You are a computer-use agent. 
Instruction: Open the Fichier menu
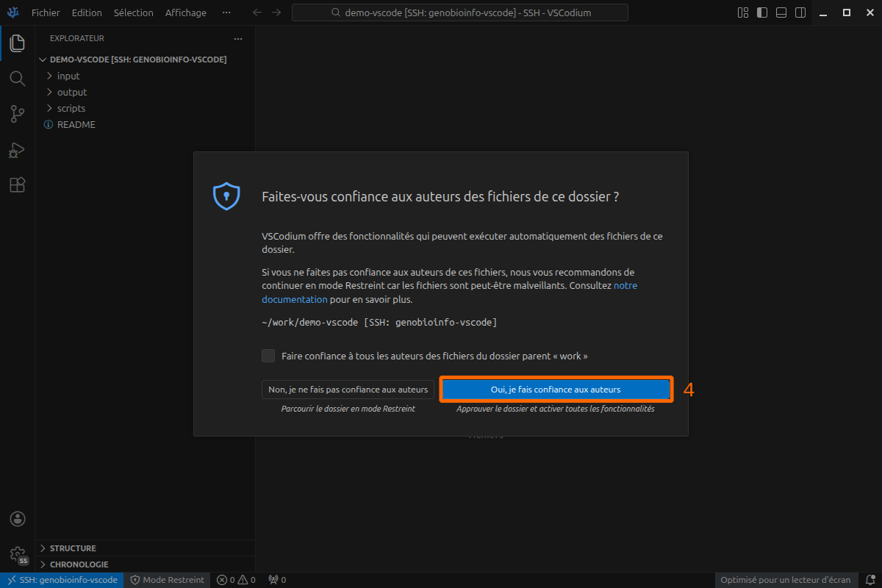tap(46, 12)
